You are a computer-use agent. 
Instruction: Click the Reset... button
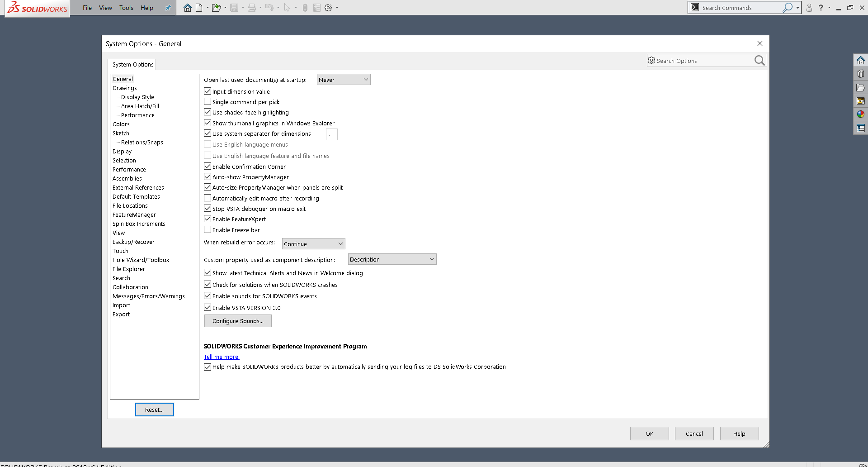click(155, 410)
